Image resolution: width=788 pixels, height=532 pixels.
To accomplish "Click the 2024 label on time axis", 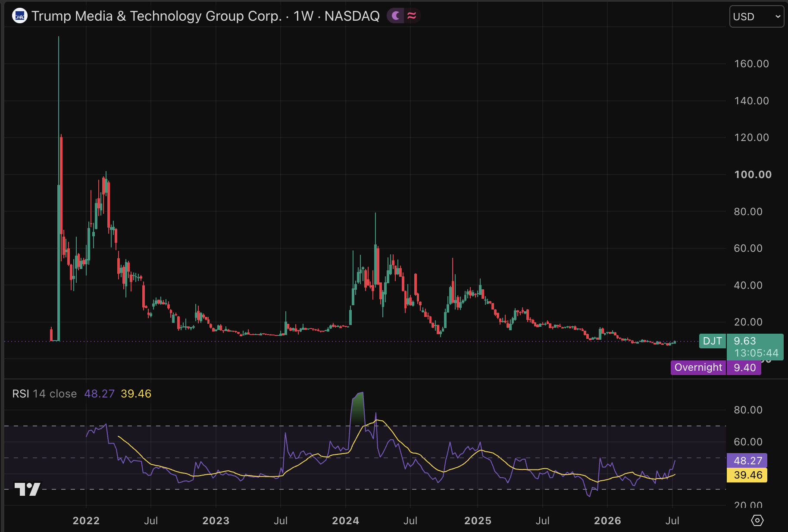I will click(x=346, y=520).
